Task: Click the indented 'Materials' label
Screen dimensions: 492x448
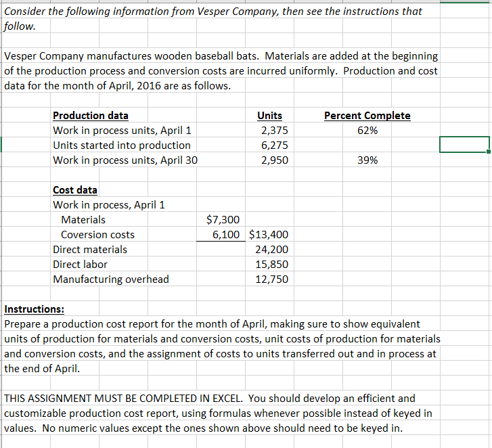Action: [x=83, y=220]
